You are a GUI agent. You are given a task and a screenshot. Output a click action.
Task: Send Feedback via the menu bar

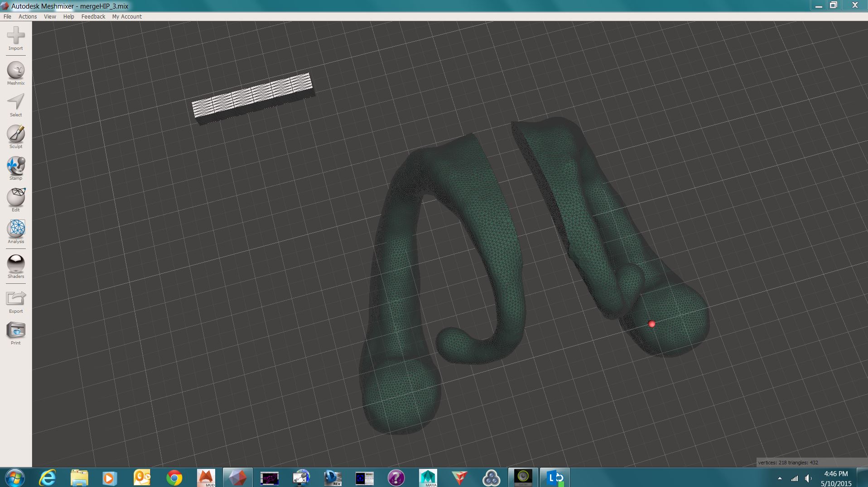click(92, 16)
